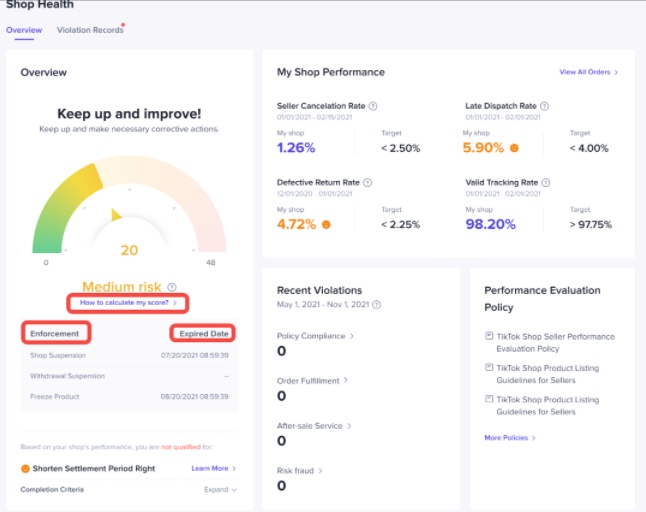Click the orange warning dot beside 4.72%
The height and width of the screenshot is (512, 646).
(326, 225)
